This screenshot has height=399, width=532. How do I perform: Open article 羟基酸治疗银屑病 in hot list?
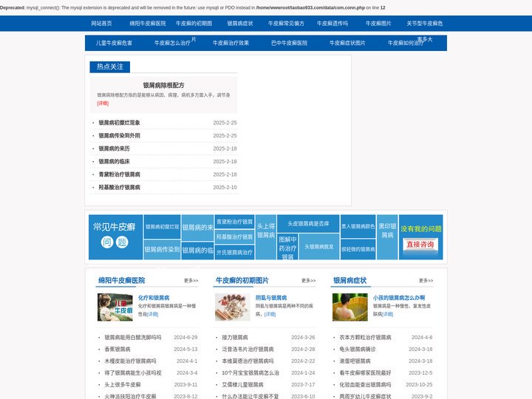click(x=119, y=187)
